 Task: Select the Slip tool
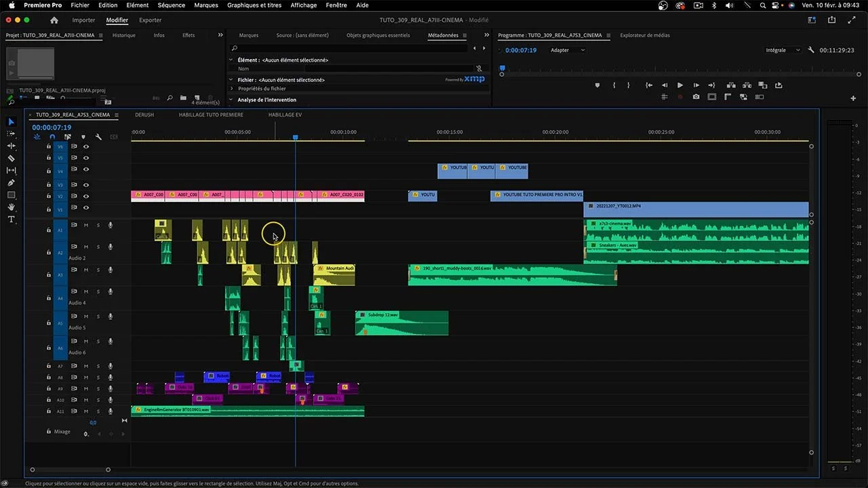[11, 171]
